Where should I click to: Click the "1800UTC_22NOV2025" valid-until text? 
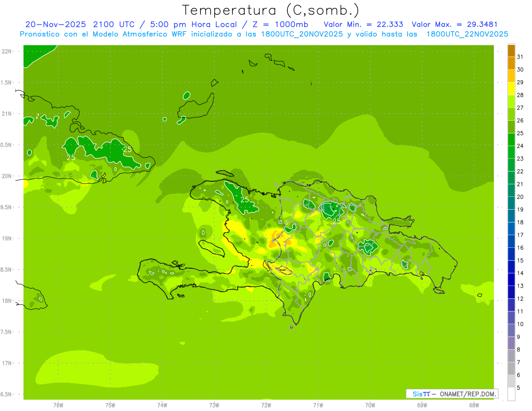click(x=467, y=34)
